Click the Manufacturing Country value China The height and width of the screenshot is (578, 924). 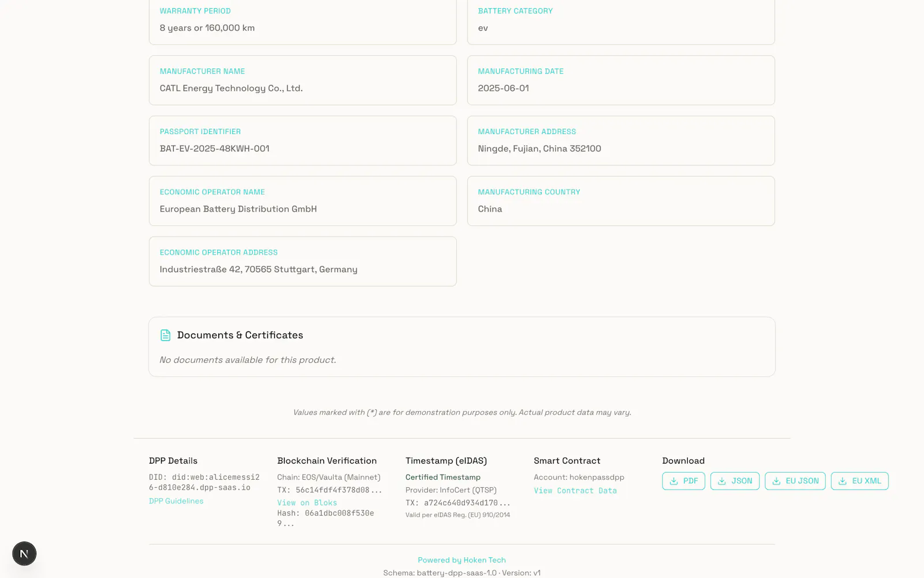pyautogui.click(x=490, y=209)
